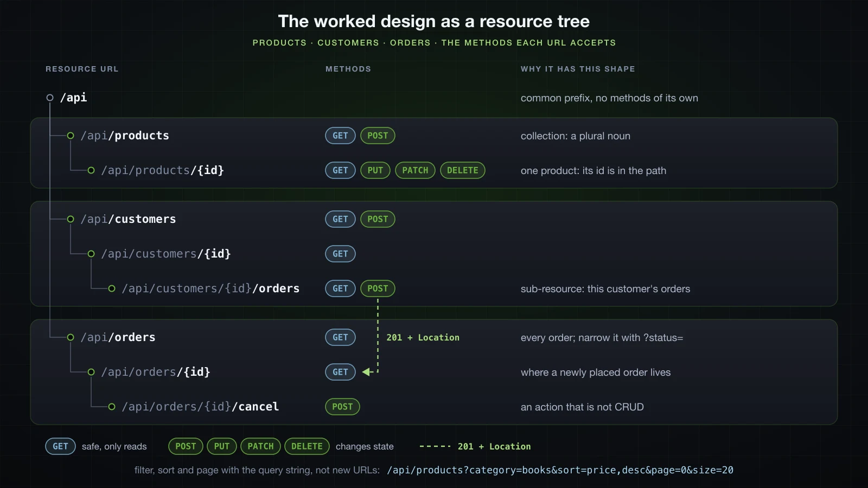The height and width of the screenshot is (488, 868).
Task: Click 'sub-resource: this customer's orders' text
Action: [x=605, y=289]
